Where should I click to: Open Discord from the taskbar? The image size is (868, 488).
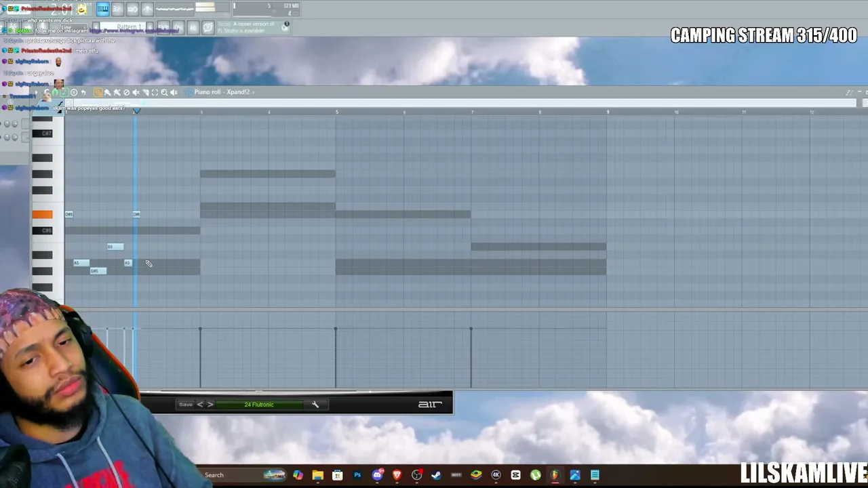coord(378,475)
